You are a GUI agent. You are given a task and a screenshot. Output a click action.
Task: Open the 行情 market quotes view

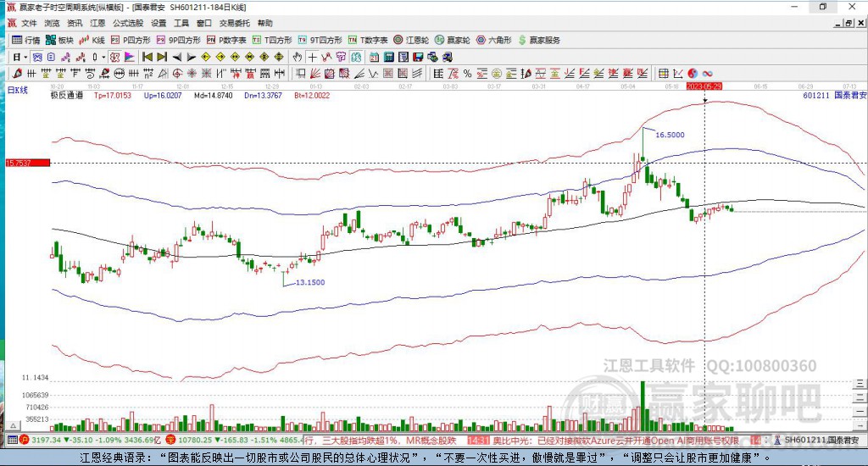pyautogui.click(x=26, y=40)
